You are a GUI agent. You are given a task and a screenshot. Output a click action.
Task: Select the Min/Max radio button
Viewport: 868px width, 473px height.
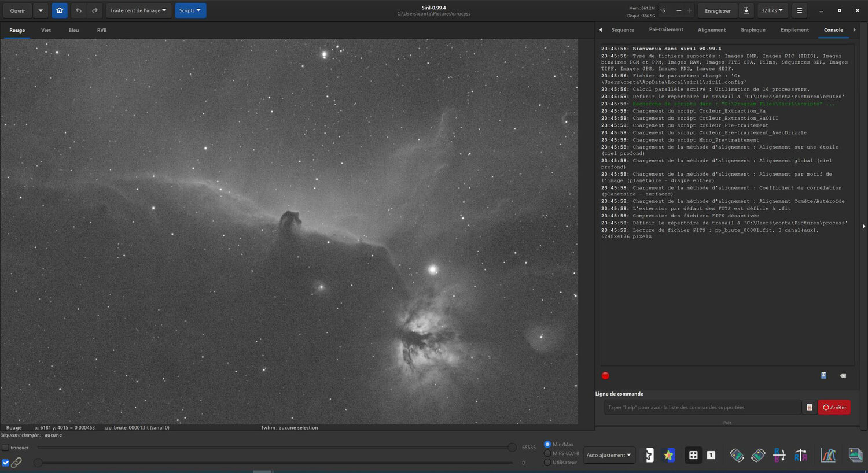tap(547, 444)
